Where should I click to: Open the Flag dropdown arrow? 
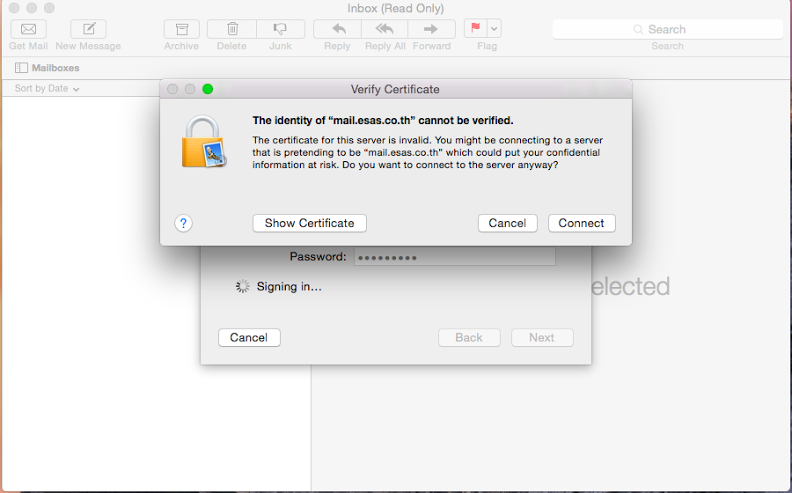point(494,29)
